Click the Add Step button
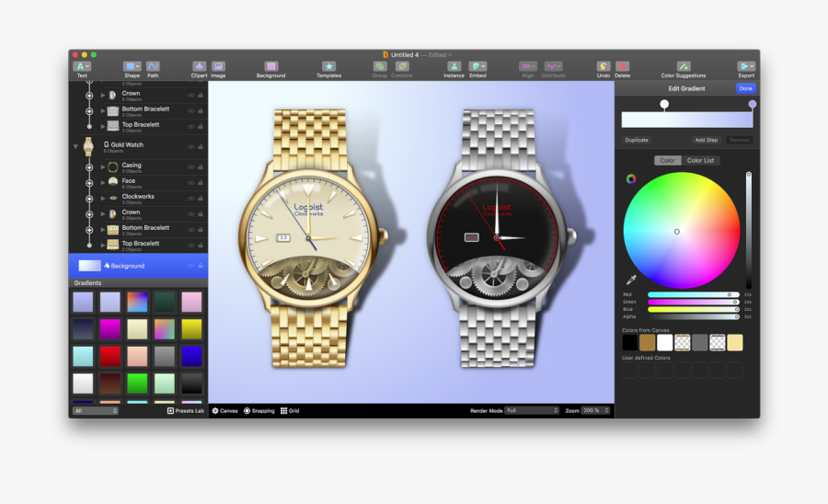Viewport: 828px width, 504px height. pyautogui.click(x=707, y=140)
